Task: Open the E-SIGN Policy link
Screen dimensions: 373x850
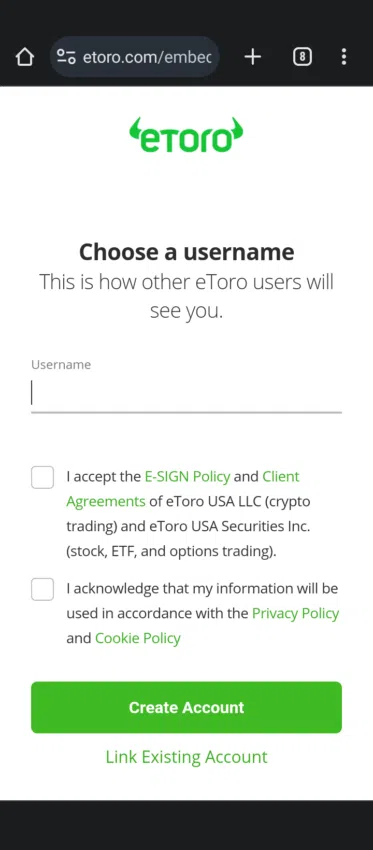Action: point(187,476)
